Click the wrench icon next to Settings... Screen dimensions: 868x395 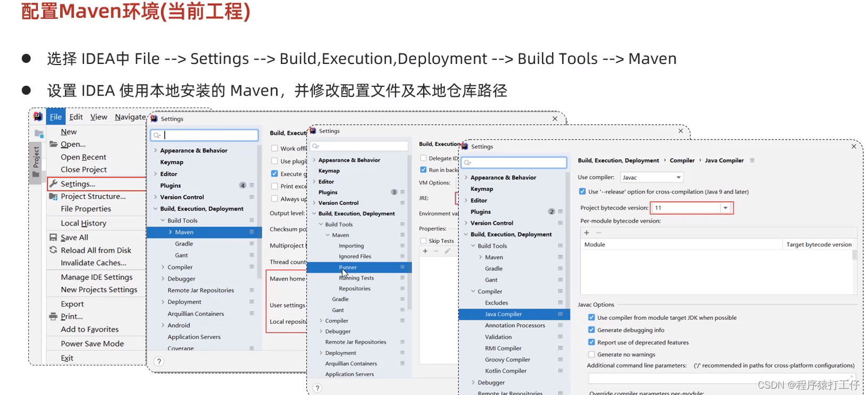[53, 183]
